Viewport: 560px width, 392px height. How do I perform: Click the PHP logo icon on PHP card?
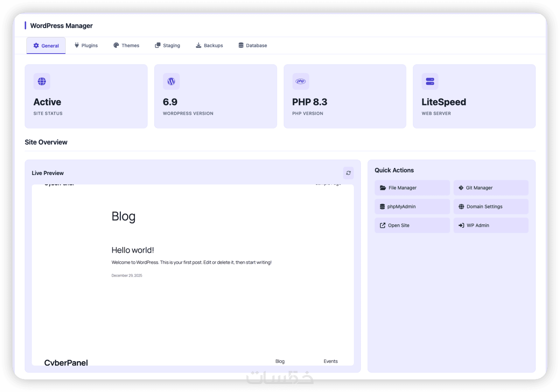click(301, 82)
